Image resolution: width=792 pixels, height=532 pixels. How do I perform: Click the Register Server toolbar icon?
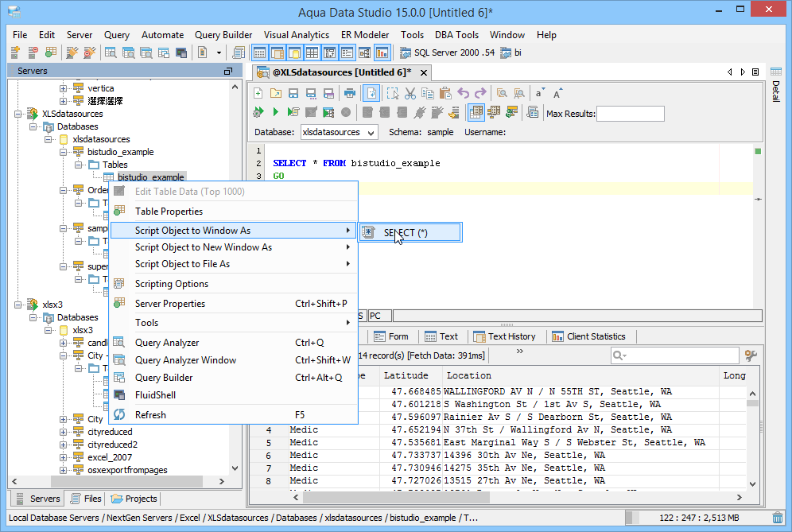15,52
